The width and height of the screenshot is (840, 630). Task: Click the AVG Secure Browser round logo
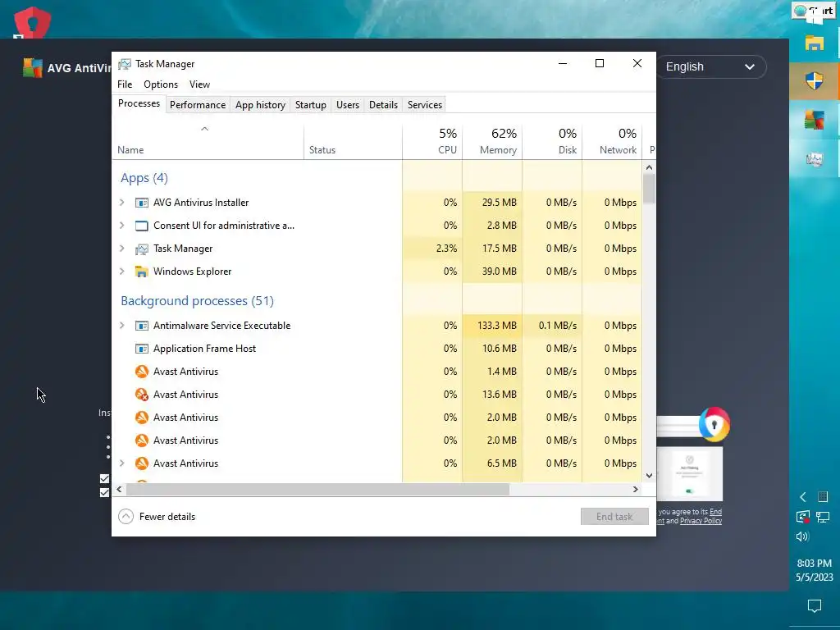714,424
